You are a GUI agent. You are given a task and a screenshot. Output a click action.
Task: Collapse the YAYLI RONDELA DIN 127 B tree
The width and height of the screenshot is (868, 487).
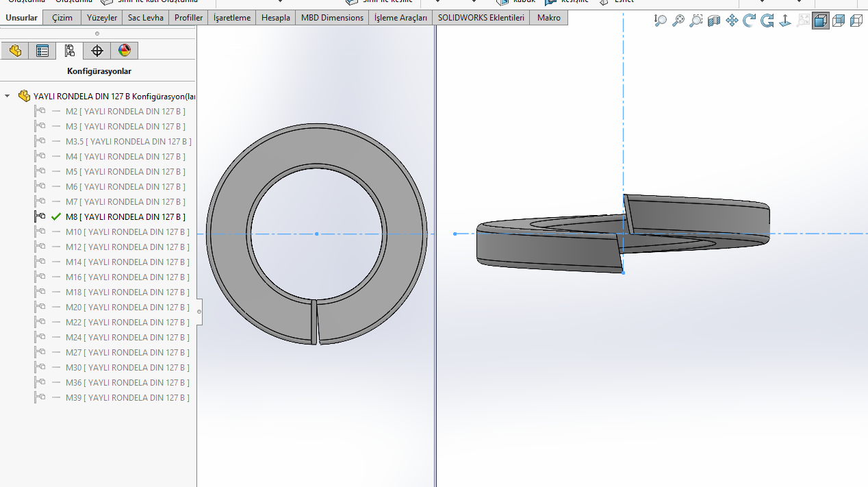click(x=8, y=97)
